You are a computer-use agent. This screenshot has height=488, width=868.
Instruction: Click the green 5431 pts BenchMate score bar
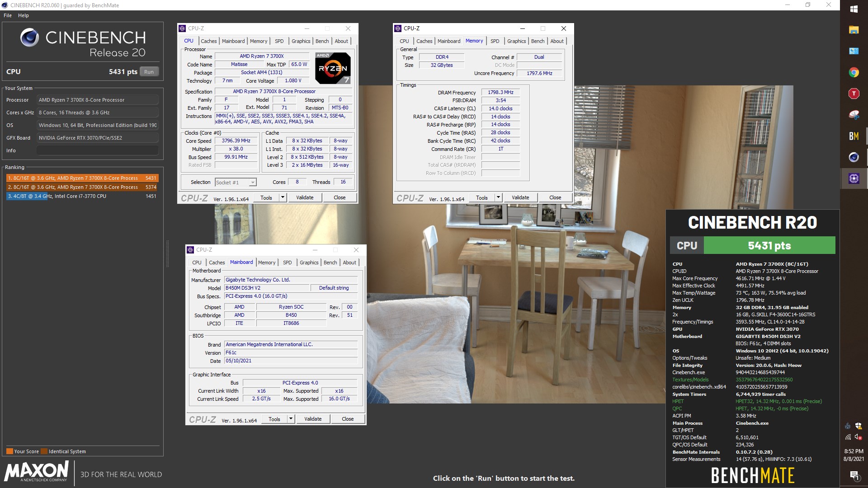click(x=769, y=245)
